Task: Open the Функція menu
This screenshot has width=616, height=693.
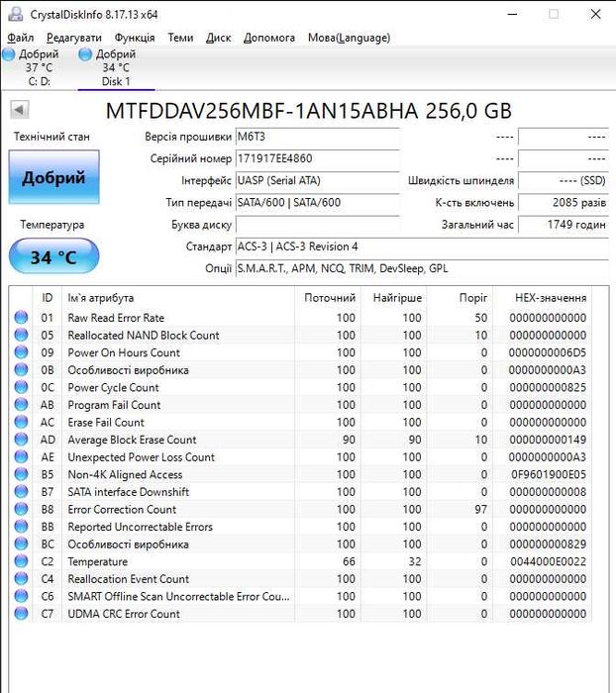Action: click(135, 38)
